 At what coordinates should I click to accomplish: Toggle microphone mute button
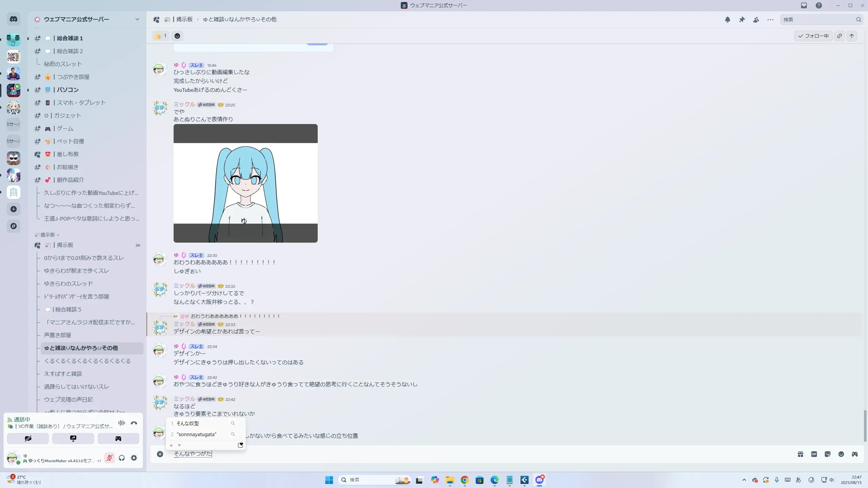coord(109,458)
